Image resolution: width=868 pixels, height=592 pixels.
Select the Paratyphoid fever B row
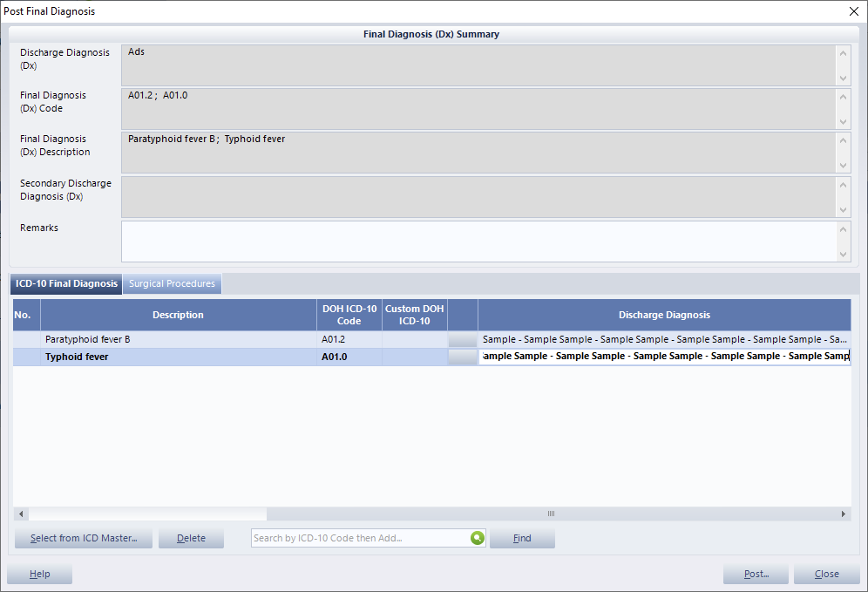[x=178, y=339]
